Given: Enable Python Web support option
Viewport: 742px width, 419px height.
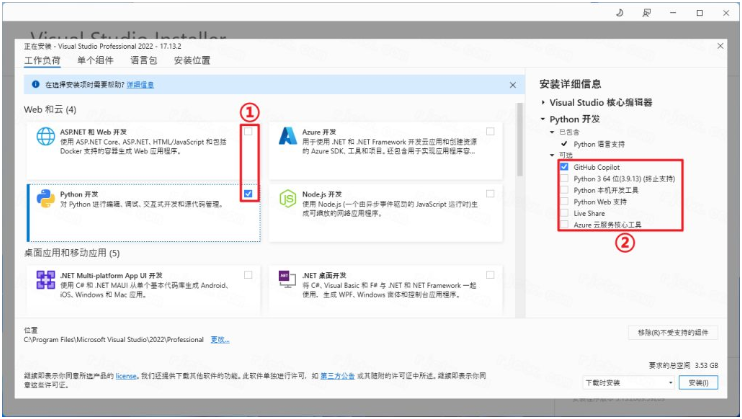Looking at the screenshot, I should (564, 201).
